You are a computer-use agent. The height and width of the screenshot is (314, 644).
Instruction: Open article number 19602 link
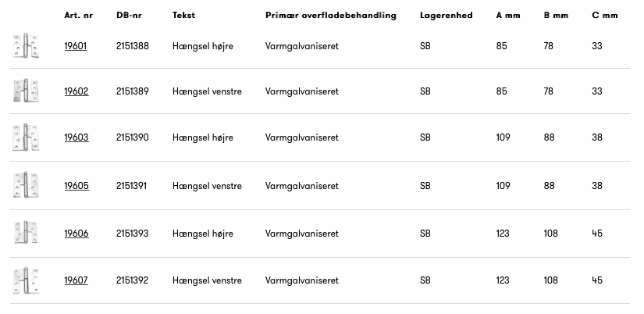click(x=76, y=91)
